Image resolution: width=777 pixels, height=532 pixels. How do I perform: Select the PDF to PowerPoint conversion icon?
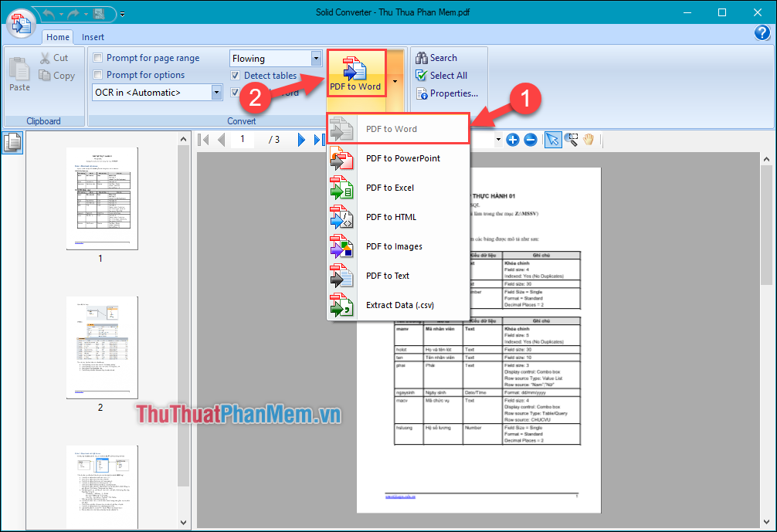pos(341,158)
